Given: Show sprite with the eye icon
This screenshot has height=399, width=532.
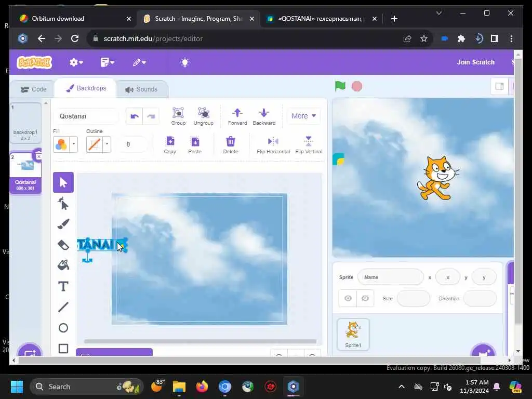Looking at the screenshot, I should coord(348,298).
